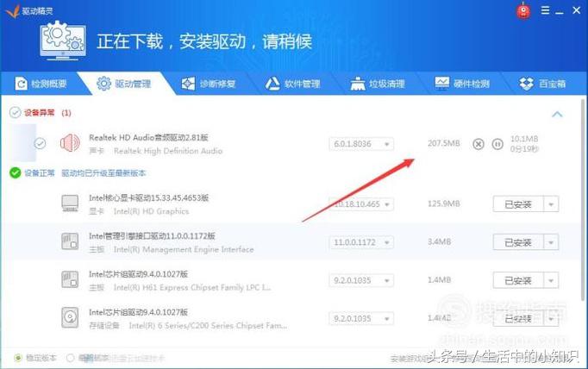Viewport: 588px width, 369px height.
Task: Click the storage device disk icon
Action: [x=70, y=316]
